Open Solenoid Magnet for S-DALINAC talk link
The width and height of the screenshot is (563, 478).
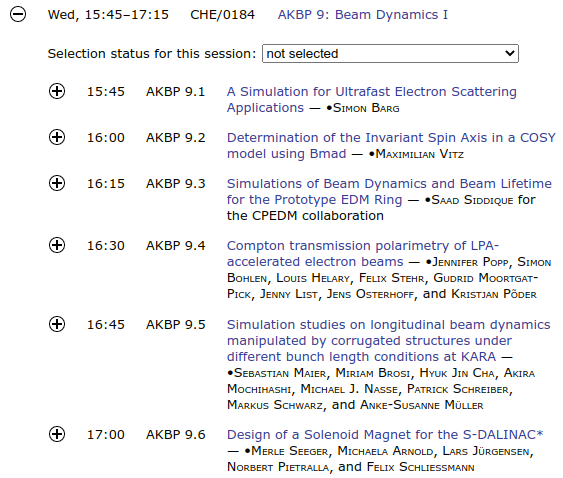pyautogui.click(x=385, y=435)
